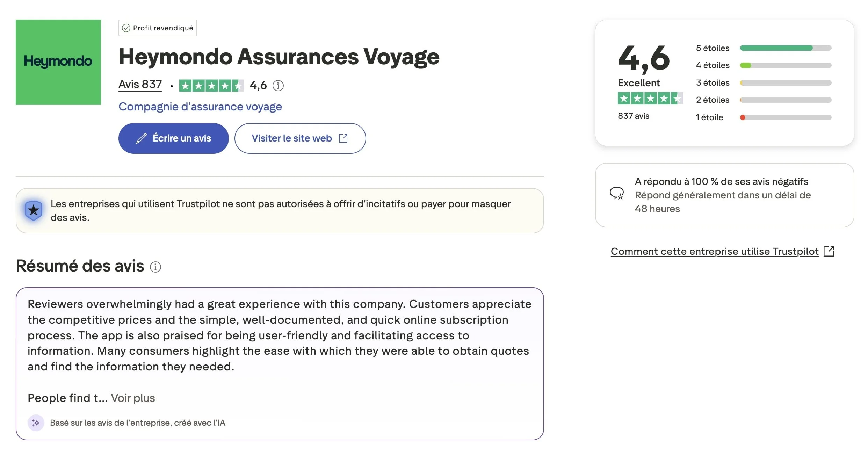868x455 pixels.
Task: Open the Avis 837 link
Action: [x=140, y=85]
